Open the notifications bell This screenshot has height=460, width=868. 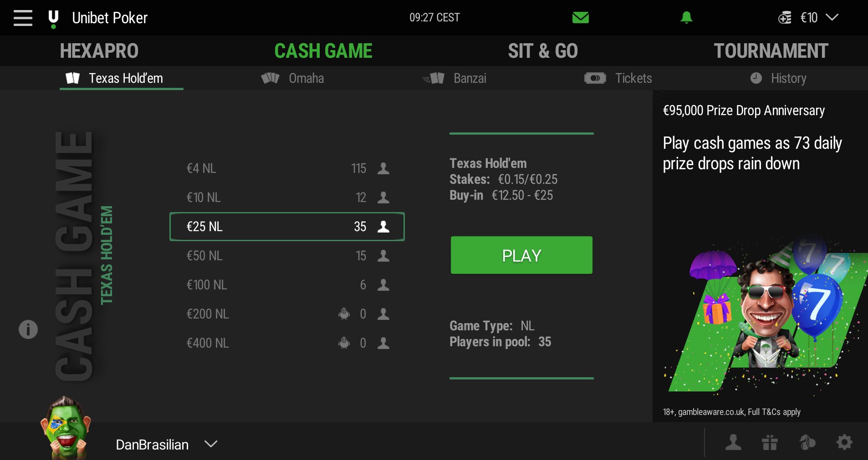(686, 18)
